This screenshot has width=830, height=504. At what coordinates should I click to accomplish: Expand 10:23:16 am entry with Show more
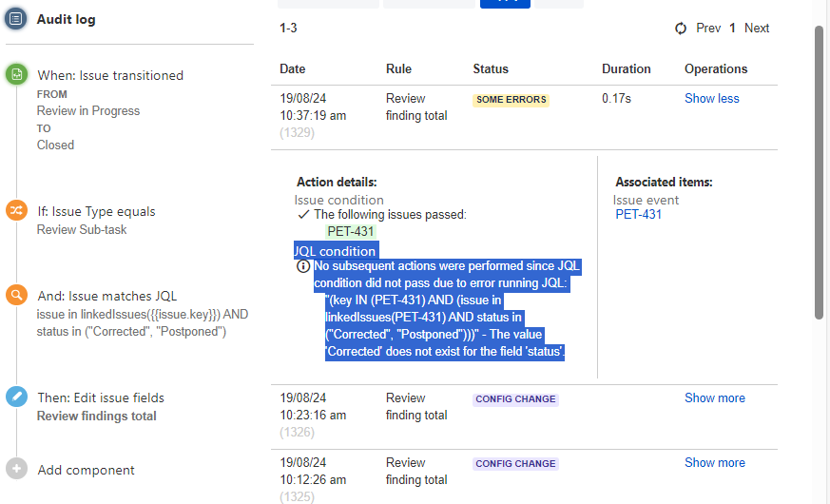coord(715,398)
